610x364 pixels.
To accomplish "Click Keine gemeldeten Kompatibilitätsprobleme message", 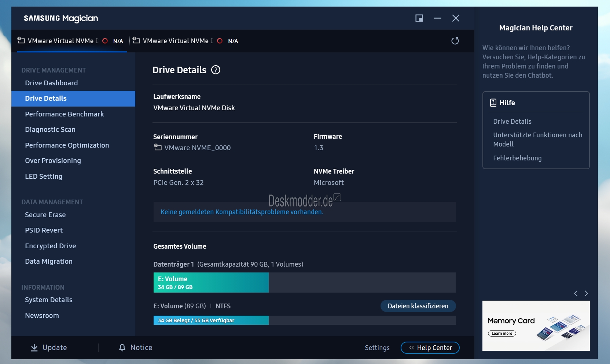I will 242,212.
